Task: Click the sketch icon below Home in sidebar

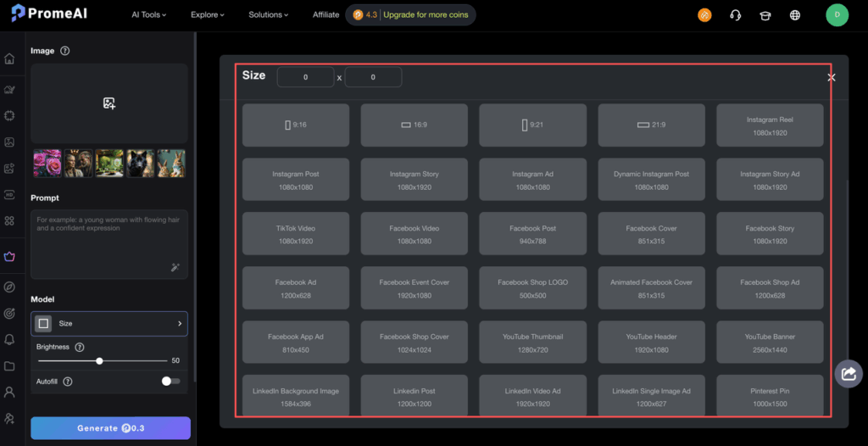Action: 8,89
